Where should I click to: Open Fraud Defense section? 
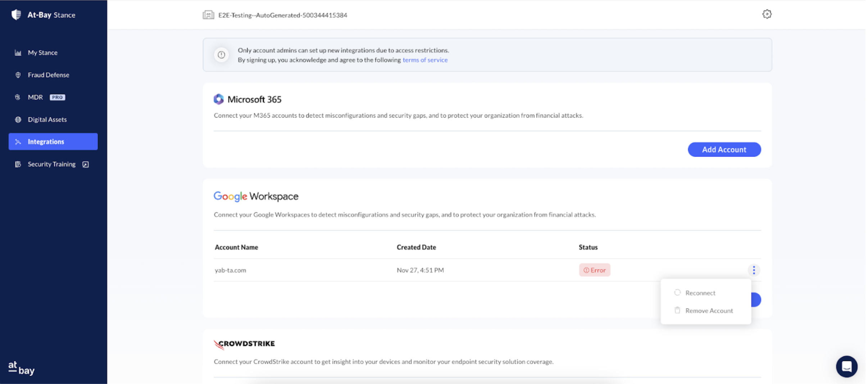pyautogui.click(x=48, y=75)
